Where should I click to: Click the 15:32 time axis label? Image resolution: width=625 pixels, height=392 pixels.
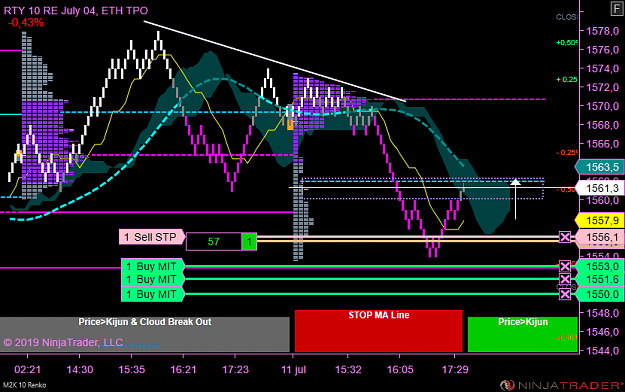coord(348,369)
